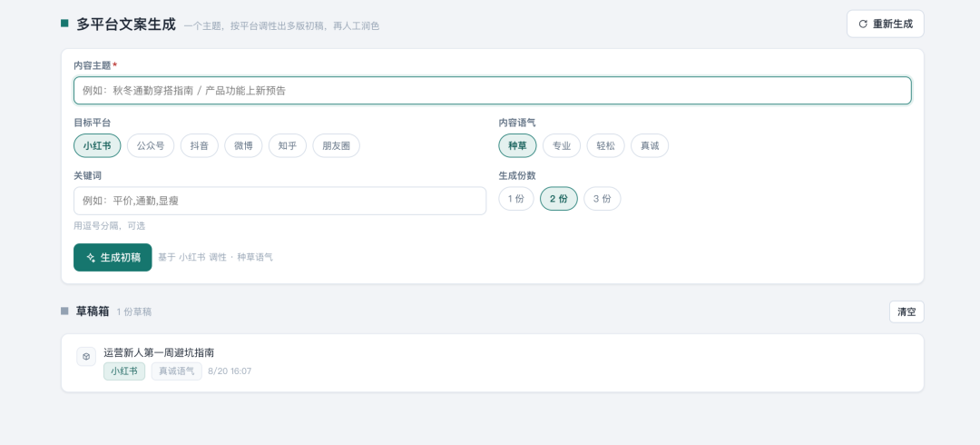Click the gray square before 草稿箱
This screenshot has height=445, width=980.
click(64, 311)
